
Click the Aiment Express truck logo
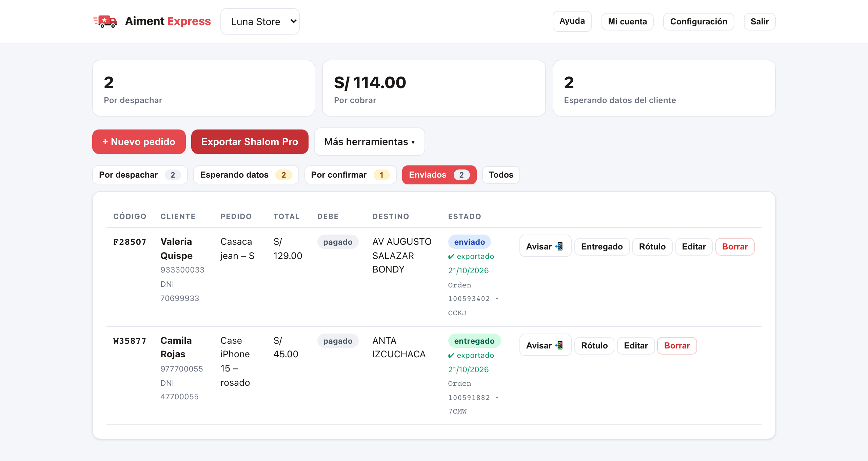coord(105,21)
